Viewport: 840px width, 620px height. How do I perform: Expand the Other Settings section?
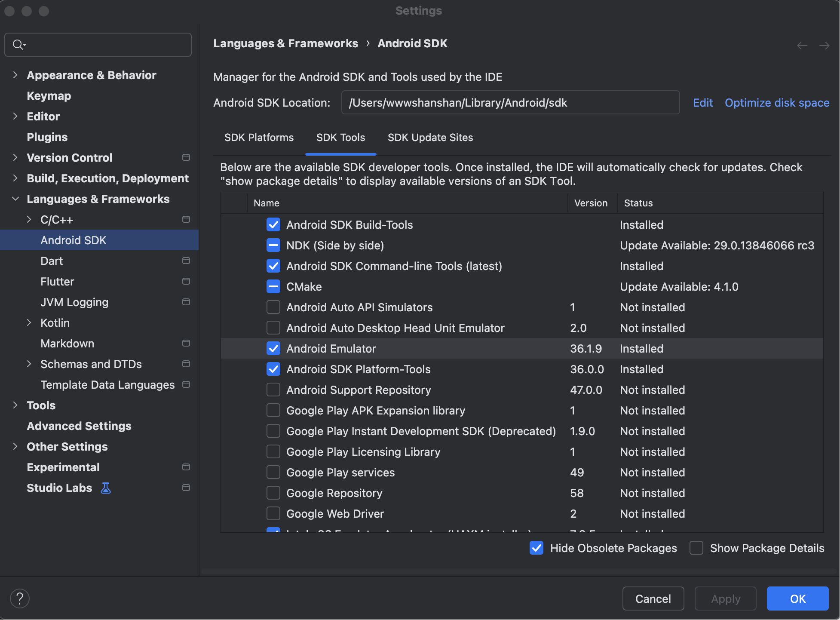15,447
